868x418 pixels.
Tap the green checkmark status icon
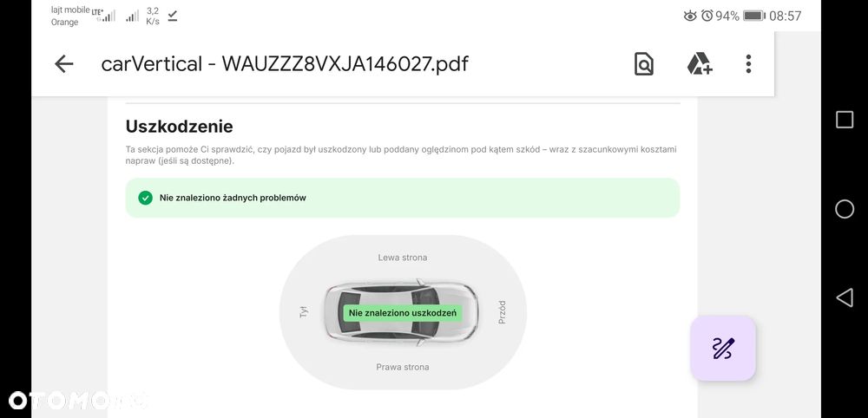pos(145,198)
